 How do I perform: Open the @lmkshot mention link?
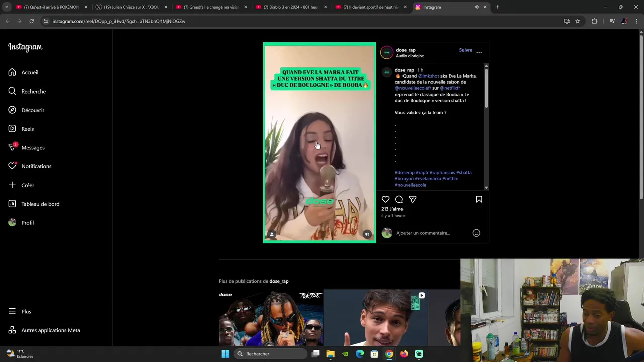point(428,76)
